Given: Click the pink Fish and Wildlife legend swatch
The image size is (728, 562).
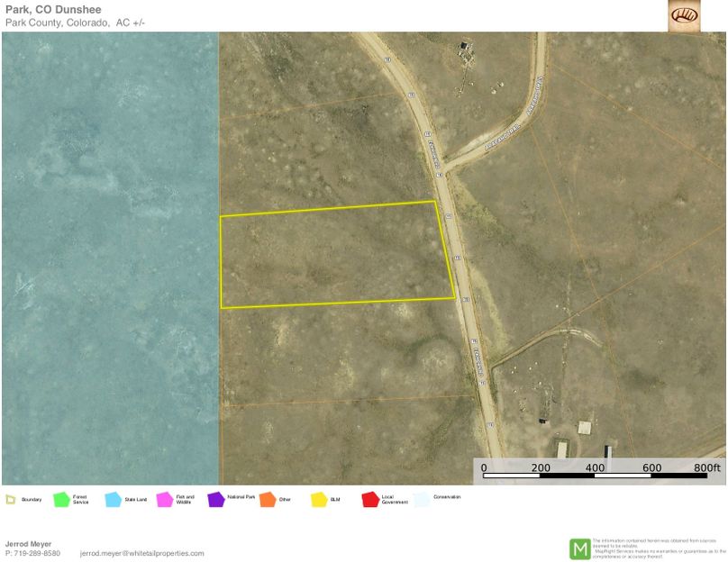Looking at the screenshot, I should click(x=165, y=499).
